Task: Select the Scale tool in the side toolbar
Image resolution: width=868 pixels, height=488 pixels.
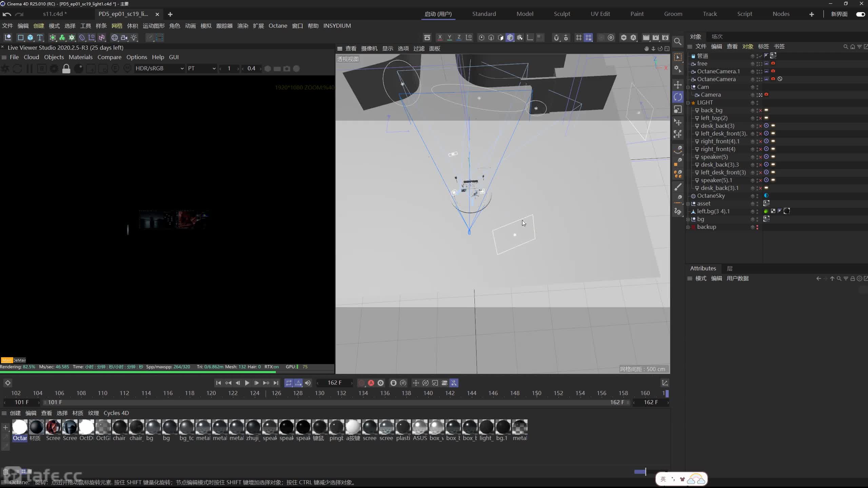Action: point(678,109)
